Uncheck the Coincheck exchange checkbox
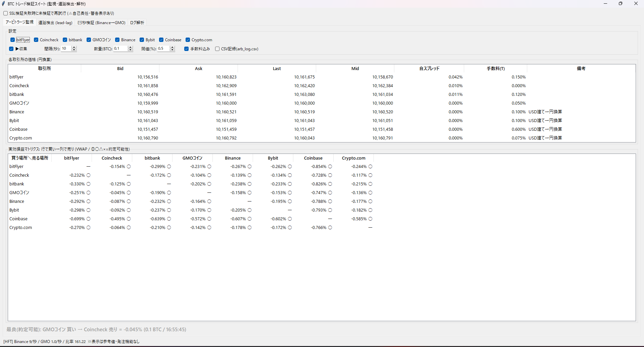This screenshot has height=347, width=644. [x=36, y=40]
